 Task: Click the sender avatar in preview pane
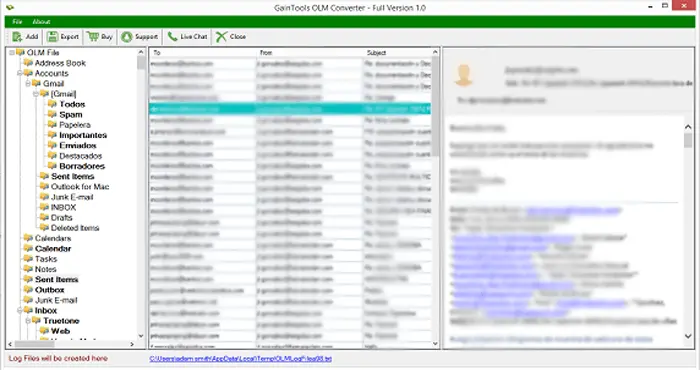pos(463,75)
